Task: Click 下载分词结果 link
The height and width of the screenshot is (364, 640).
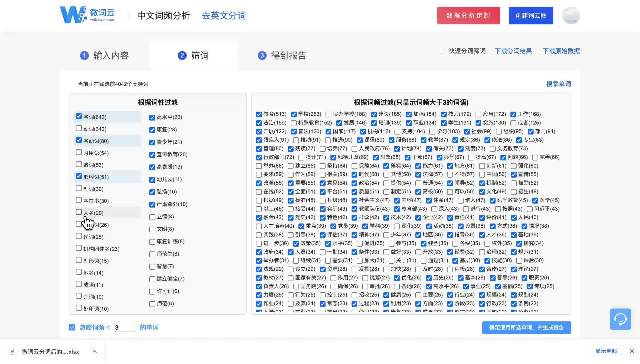Action: click(x=513, y=51)
